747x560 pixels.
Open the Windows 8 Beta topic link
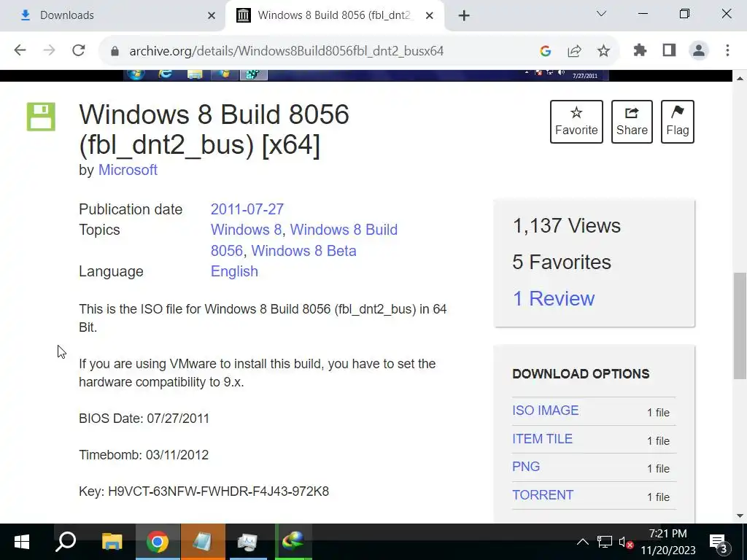[303, 251]
